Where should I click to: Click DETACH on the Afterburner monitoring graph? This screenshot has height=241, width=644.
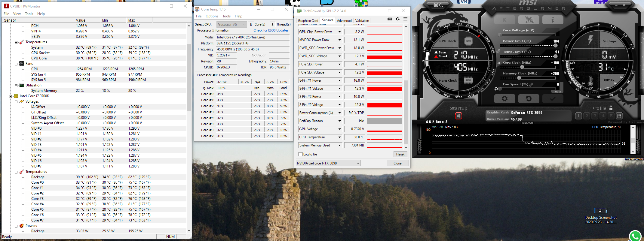527,123
